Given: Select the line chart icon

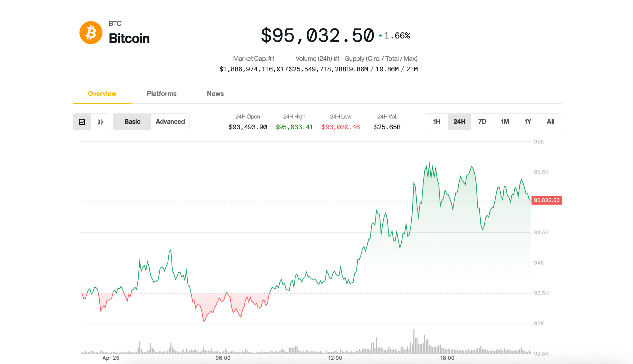Looking at the screenshot, I should point(82,122).
